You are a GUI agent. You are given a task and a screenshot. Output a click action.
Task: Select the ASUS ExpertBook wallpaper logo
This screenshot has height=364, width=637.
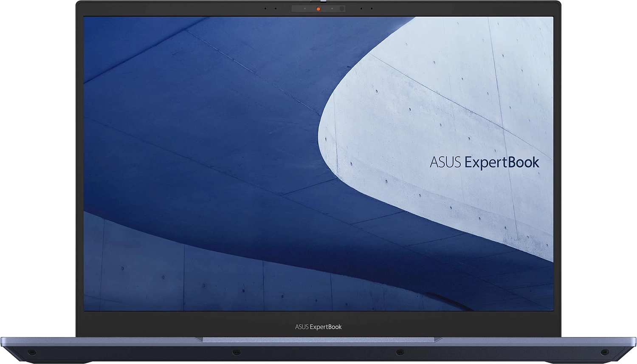[x=484, y=162]
